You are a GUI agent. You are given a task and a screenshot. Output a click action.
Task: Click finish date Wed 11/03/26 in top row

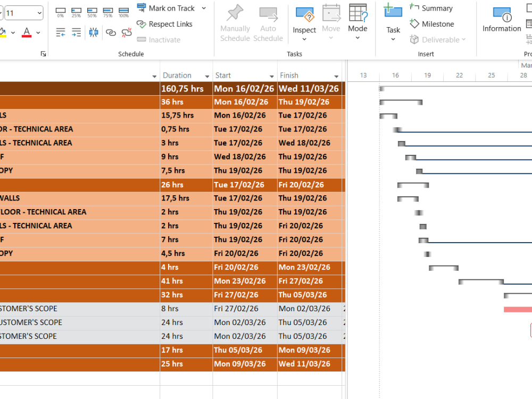click(x=310, y=88)
